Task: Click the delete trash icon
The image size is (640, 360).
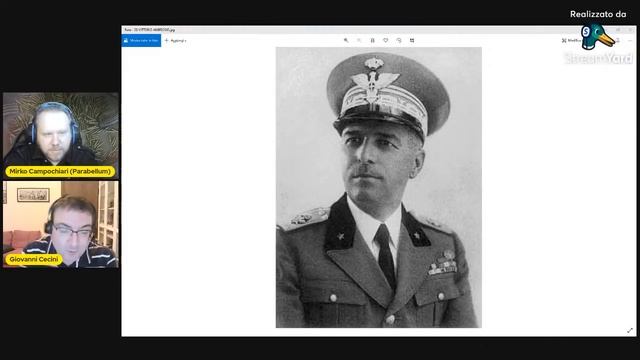Action: 372,40
